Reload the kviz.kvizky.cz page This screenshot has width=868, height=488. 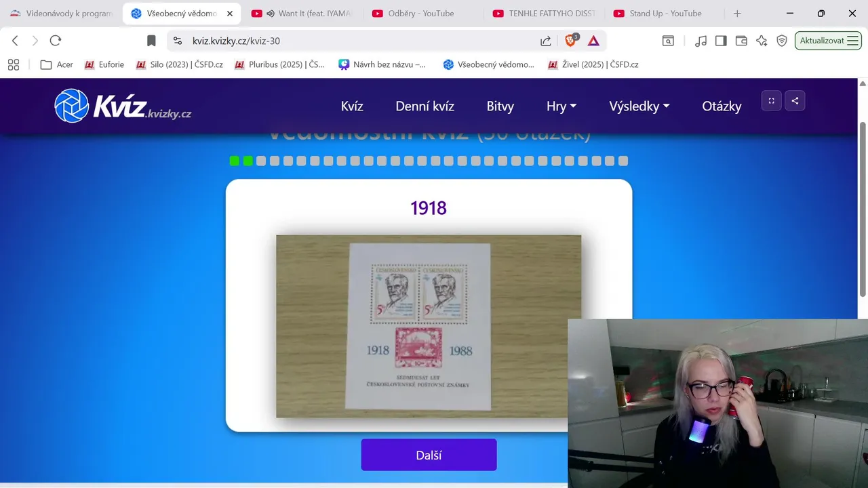56,41
